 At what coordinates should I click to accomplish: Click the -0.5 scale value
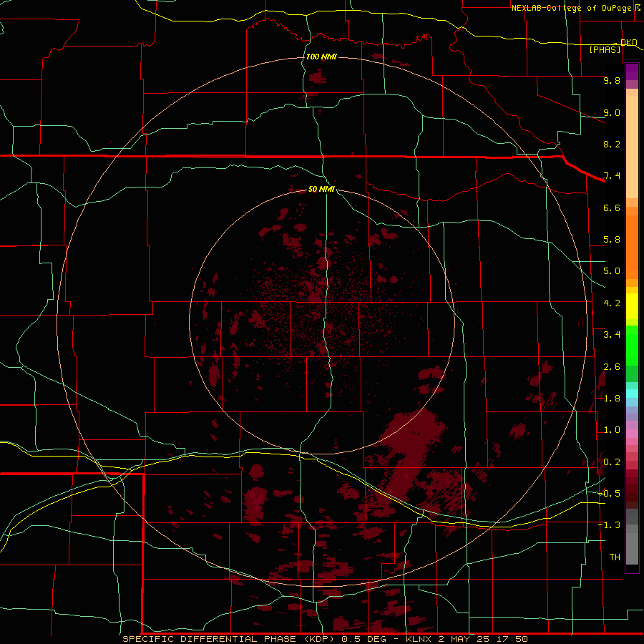click(x=609, y=494)
